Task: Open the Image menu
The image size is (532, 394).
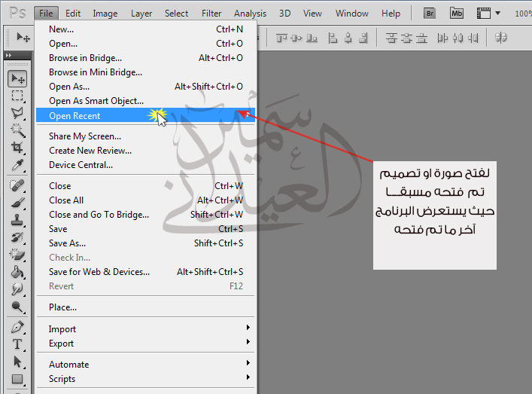Action: (x=105, y=14)
